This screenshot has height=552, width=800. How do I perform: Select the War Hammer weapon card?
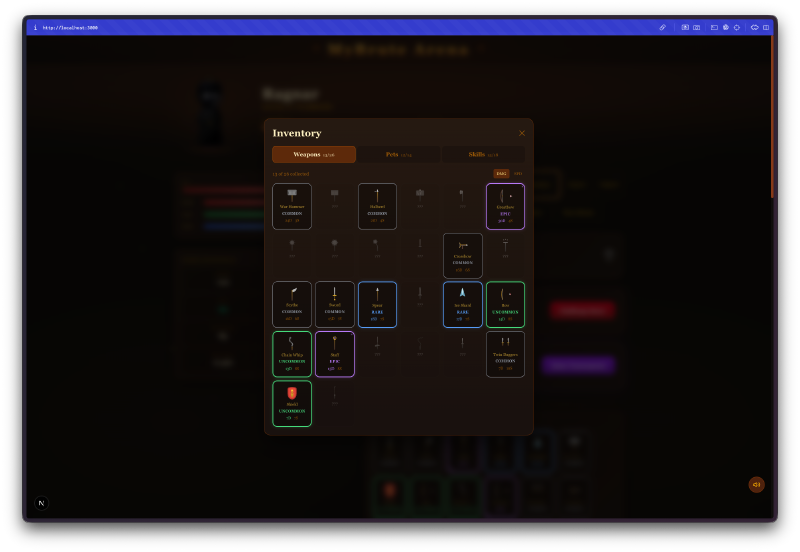[292, 206]
